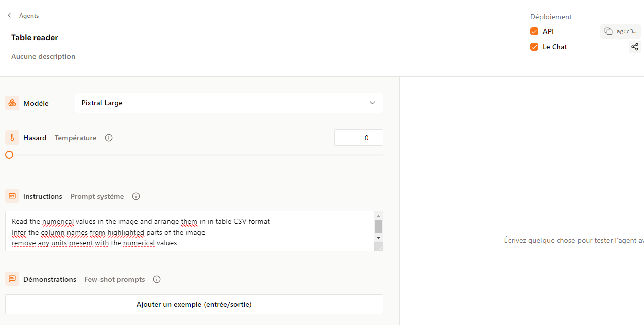Click the temperature value input field
The width and height of the screenshot is (644, 325).
[x=358, y=138]
